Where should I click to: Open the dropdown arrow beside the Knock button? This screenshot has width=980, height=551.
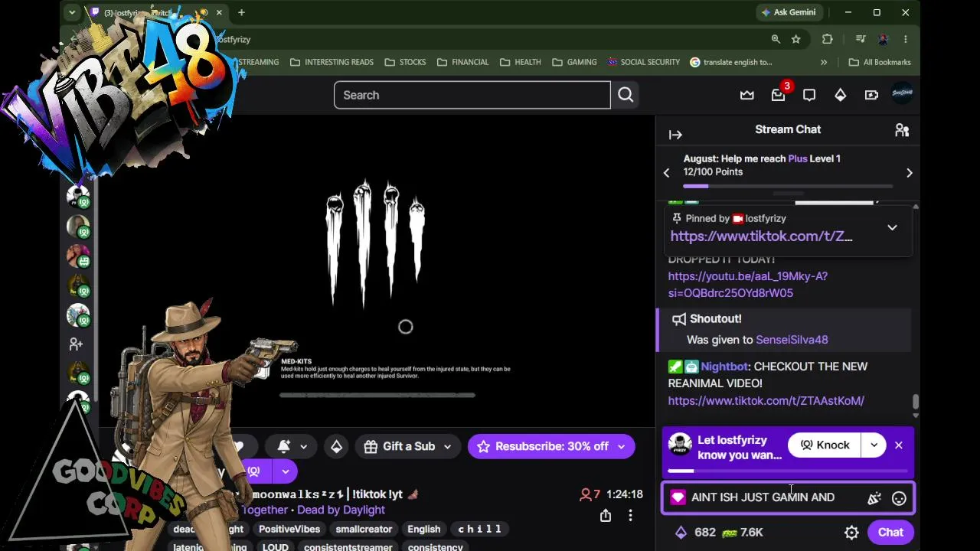tap(874, 445)
